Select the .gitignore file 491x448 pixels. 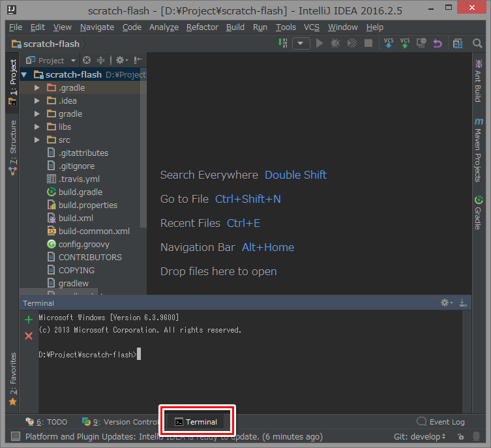click(71, 166)
